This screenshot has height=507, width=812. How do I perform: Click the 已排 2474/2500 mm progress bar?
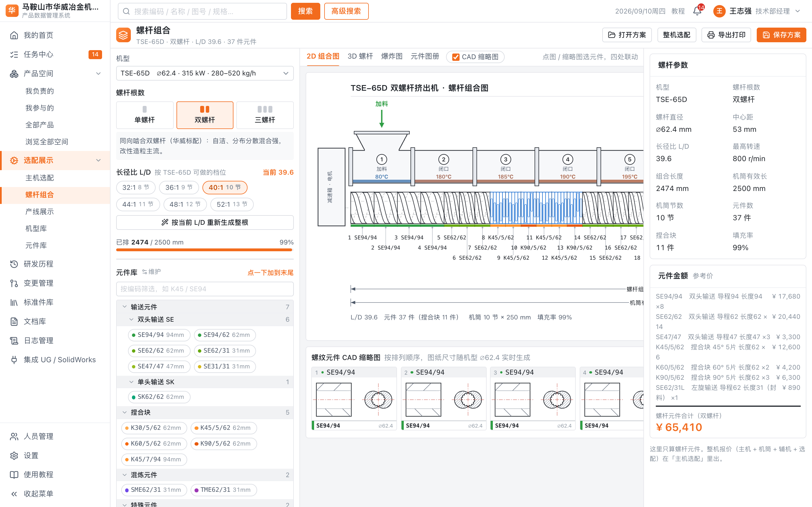point(205,250)
